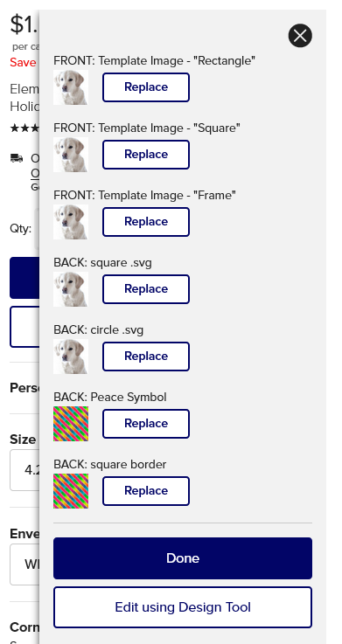This screenshot has width=342, height=644.
Task: Close the image replacement panel
Action: click(x=300, y=36)
